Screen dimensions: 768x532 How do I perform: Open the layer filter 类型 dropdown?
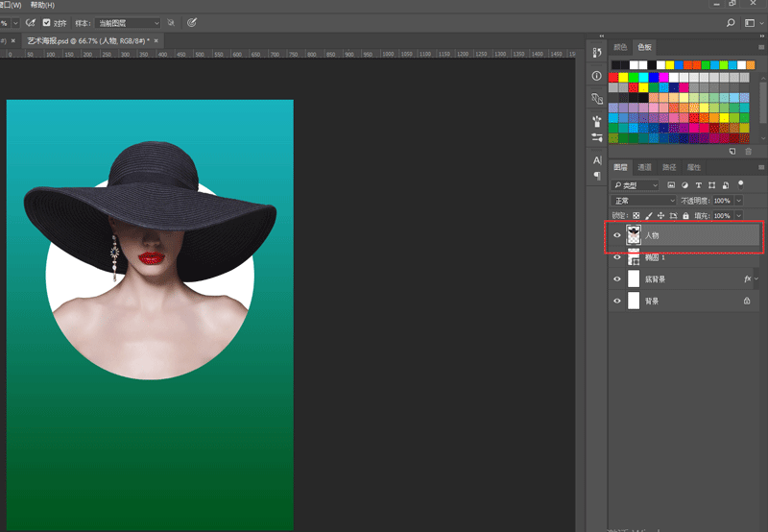pos(636,185)
